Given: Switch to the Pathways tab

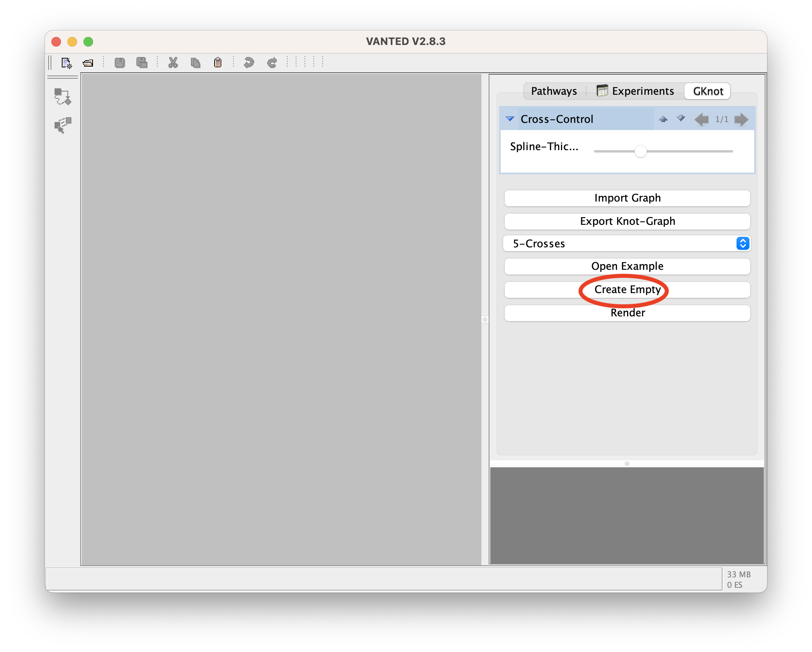Looking at the screenshot, I should click(554, 91).
